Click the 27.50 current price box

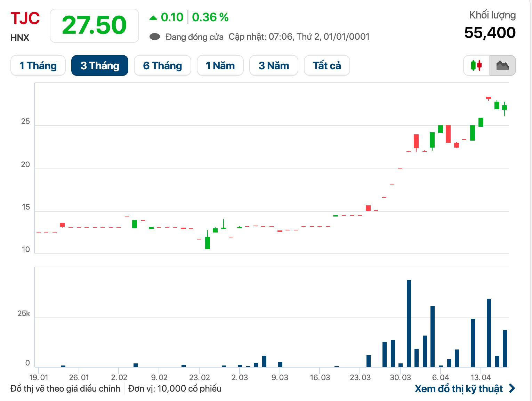click(x=94, y=26)
